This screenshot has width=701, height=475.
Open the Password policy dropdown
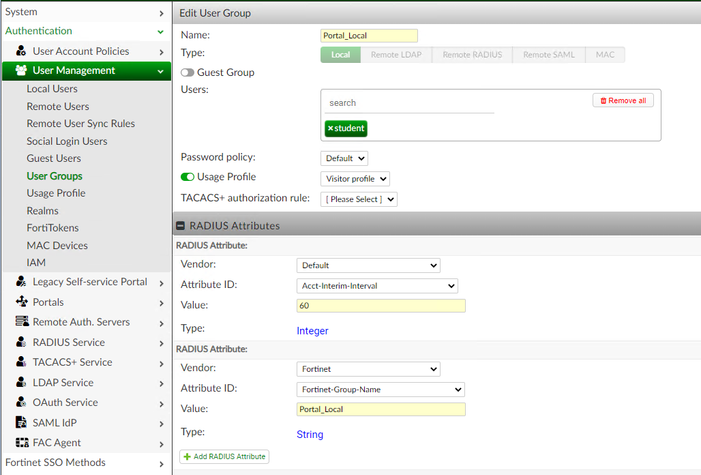coord(345,158)
